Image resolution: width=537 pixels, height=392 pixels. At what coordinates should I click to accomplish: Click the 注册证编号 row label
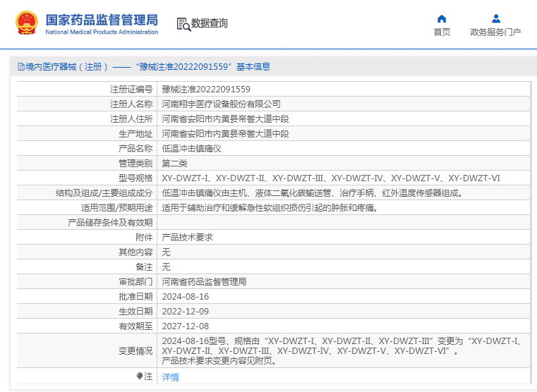pyautogui.click(x=131, y=90)
